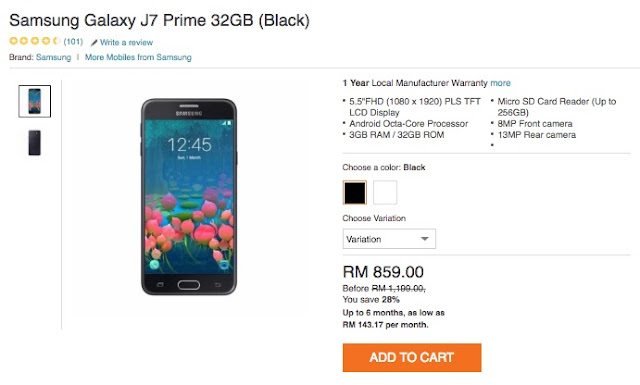Open the (101) reviews count
Viewport: 640px width, 385px height.
[73, 42]
